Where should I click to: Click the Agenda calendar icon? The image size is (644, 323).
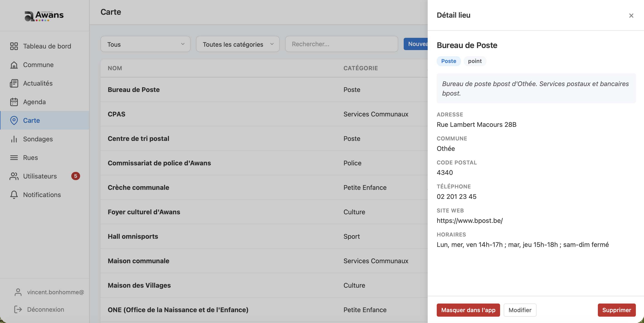pyautogui.click(x=14, y=102)
